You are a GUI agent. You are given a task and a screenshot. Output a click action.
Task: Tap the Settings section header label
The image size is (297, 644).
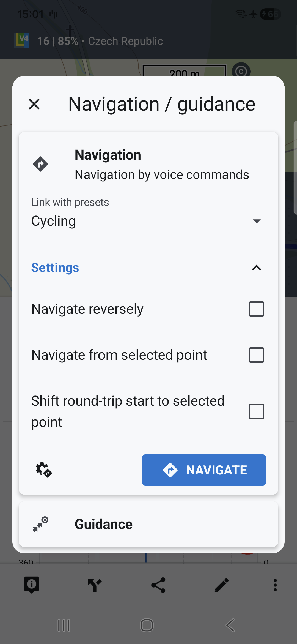coord(55,268)
